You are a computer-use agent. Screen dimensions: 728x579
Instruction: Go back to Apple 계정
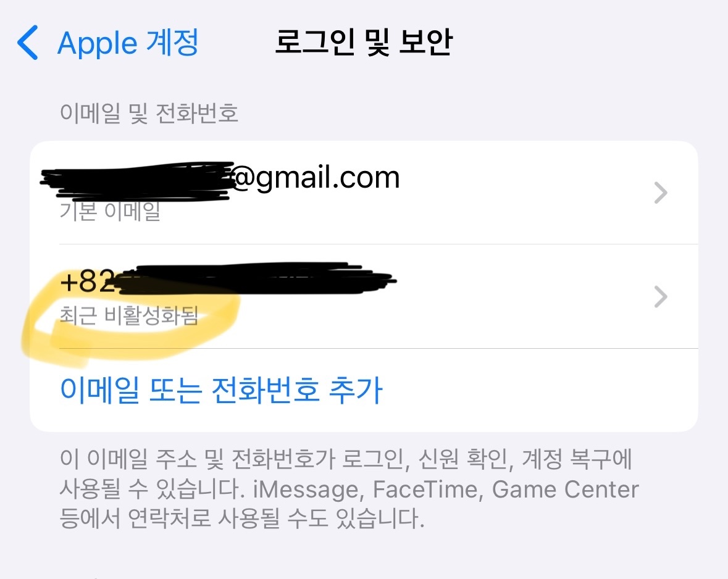[128, 43]
